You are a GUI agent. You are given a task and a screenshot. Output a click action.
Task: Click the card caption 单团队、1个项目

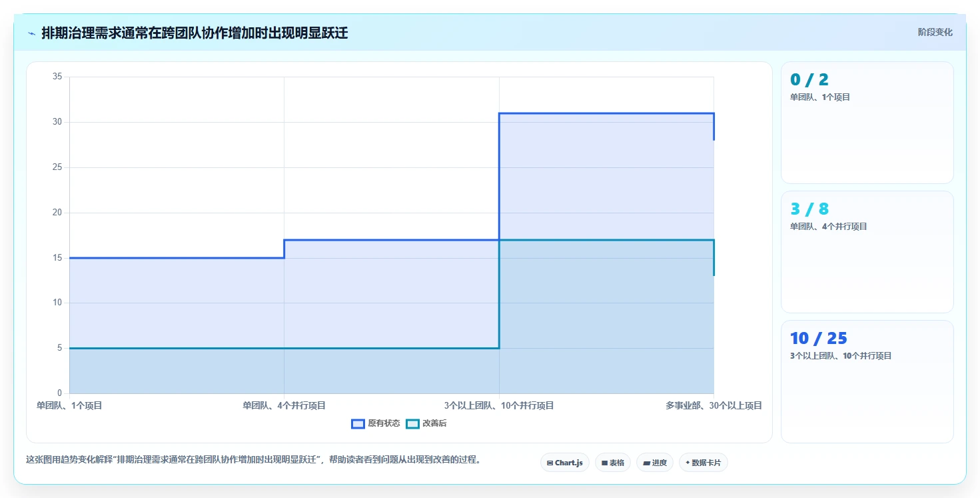pyautogui.click(x=820, y=97)
